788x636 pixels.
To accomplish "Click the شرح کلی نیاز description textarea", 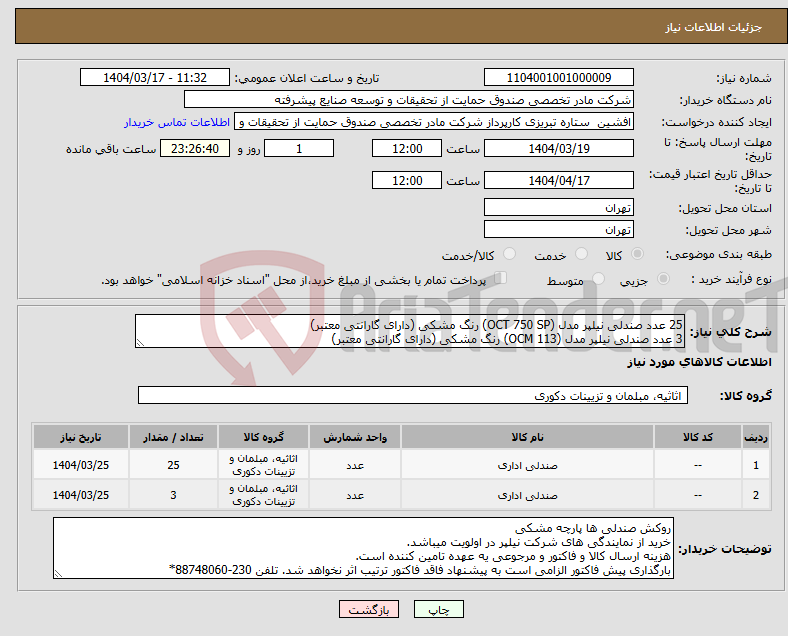I will (410, 331).
